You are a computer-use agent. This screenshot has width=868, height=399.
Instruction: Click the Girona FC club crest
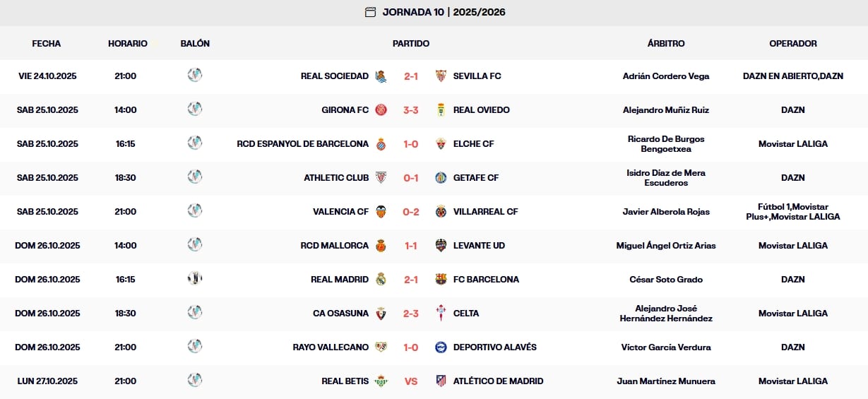point(381,110)
